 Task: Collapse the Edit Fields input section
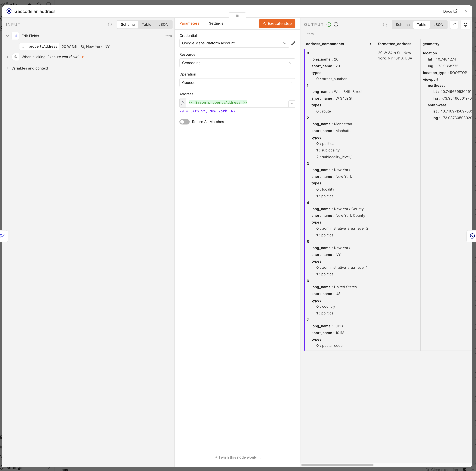7,36
